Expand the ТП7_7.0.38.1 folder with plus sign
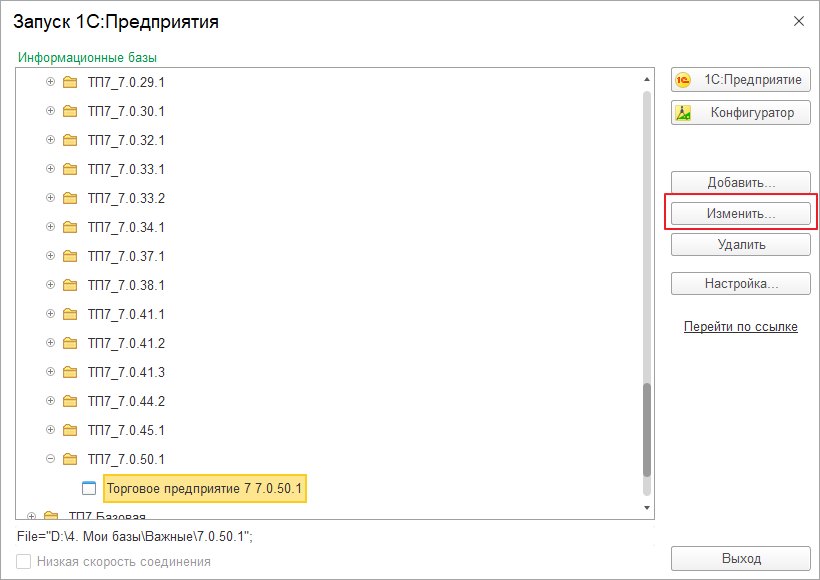Screen dimensions: 820x580 (x=50, y=285)
